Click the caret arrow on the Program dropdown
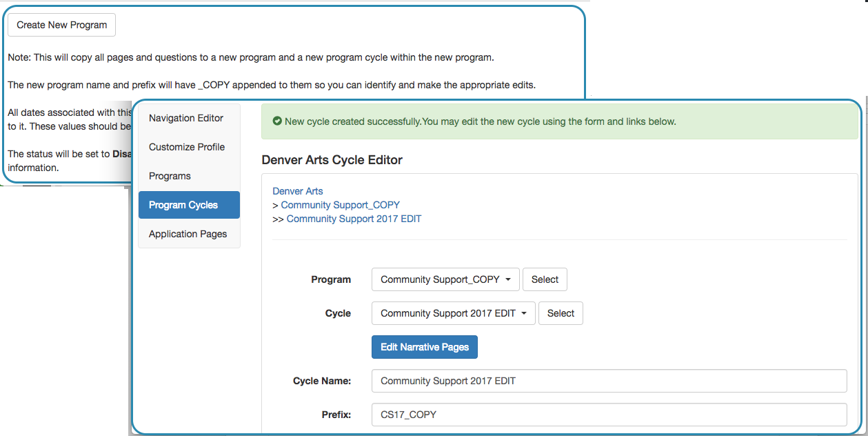The width and height of the screenshot is (868, 436). click(508, 280)
